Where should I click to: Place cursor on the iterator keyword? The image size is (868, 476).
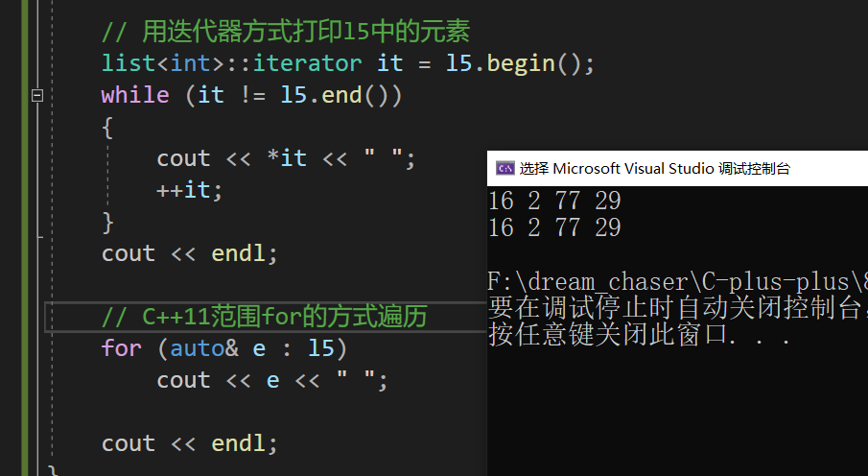(x=307, y=63)
